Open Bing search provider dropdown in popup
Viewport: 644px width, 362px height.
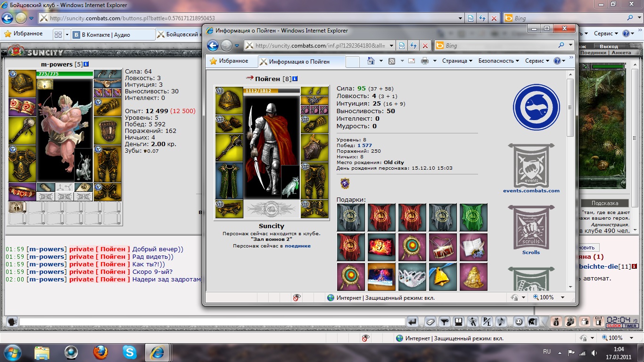click(570, 46)
